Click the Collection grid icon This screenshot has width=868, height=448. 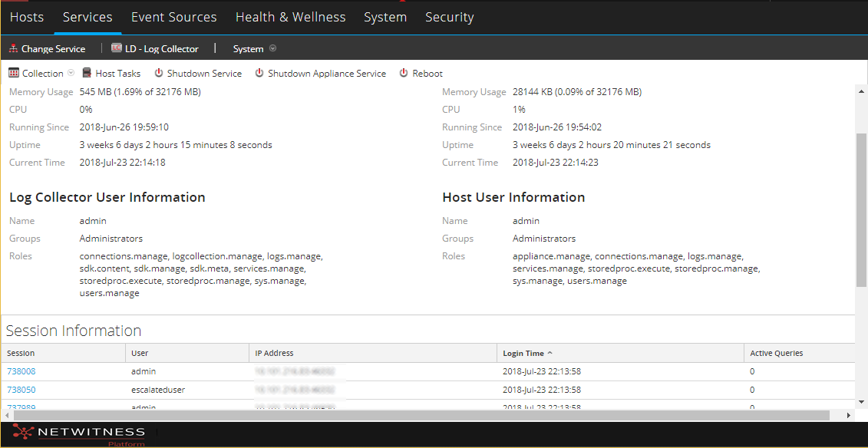(x=14, y=73)
